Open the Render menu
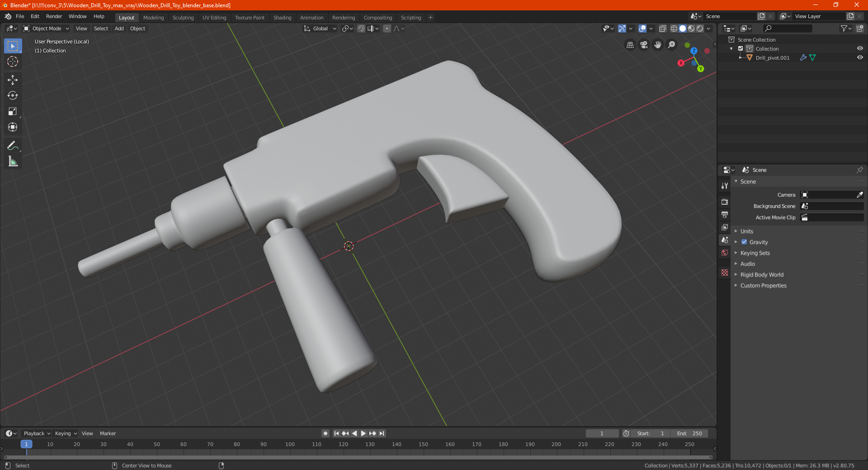Screen dimensions: 868x470 point(54,16)
